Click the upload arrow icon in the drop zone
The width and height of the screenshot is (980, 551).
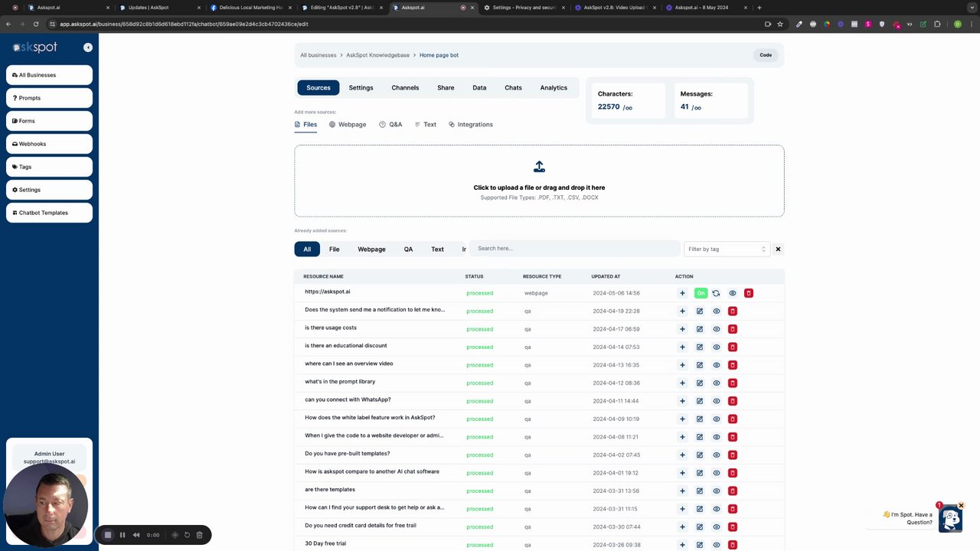(x=539, y=167)
